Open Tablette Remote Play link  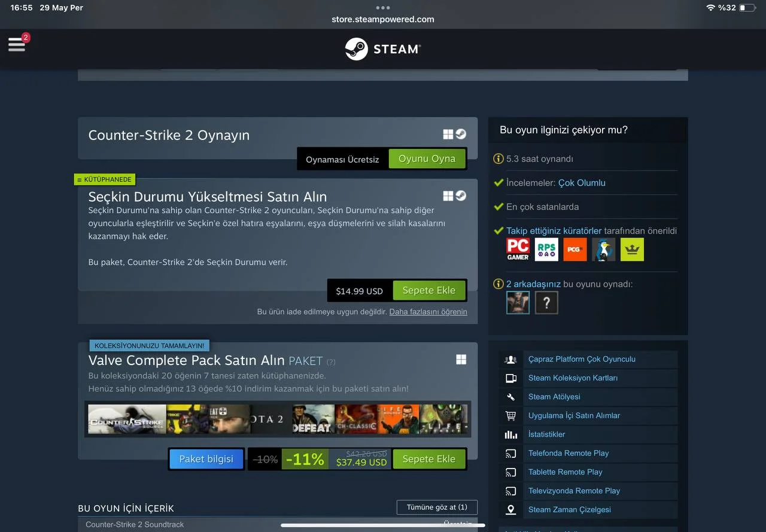566,472
